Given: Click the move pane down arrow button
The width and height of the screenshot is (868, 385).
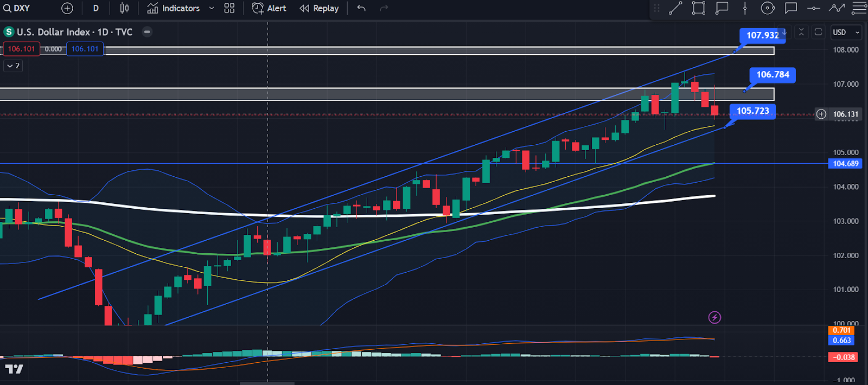Looking at the screenshot, I should pos(784,32).
